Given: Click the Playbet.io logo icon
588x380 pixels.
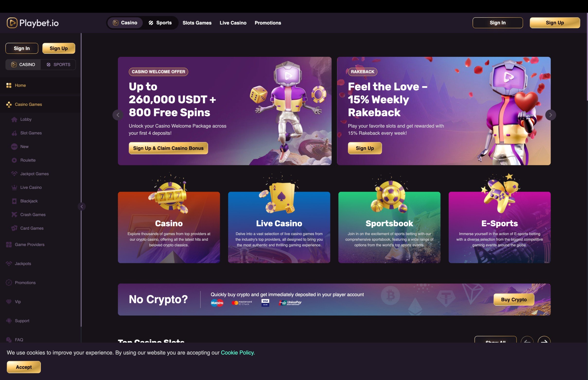Looking at the screenshot, I should tap(12, 23).
